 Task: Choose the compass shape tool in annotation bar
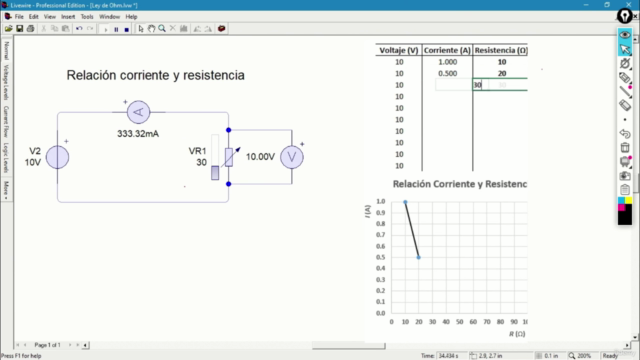click(x=625, y=63)
